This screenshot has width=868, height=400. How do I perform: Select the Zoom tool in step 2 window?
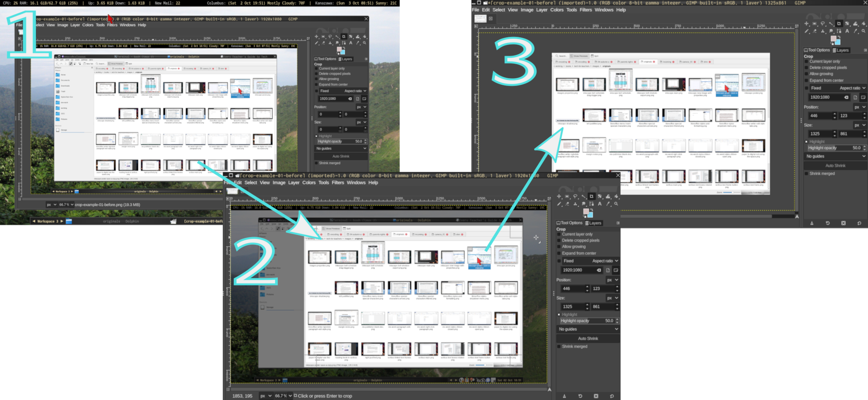pyautogui.click(x=616, y=204)
